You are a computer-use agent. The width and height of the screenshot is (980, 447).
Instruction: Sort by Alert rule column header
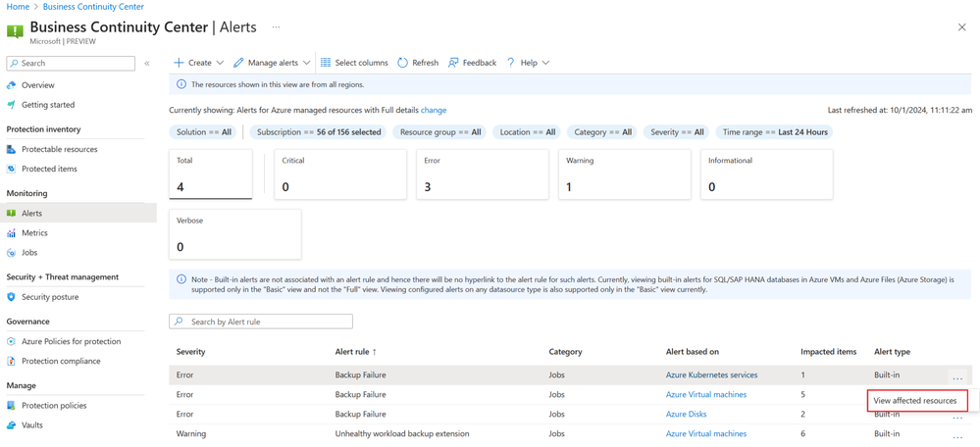point(356,352)
